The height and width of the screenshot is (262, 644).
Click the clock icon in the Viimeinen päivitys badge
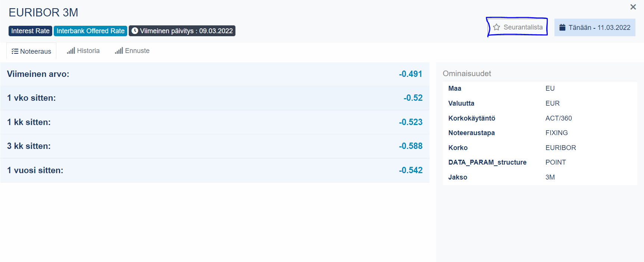pyautogui.click(x=135, y=31)
